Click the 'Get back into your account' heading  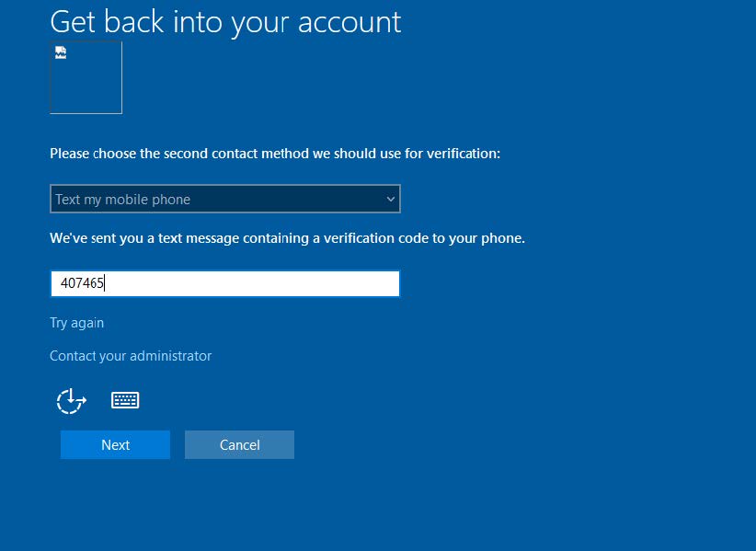(x=224, y=21)
